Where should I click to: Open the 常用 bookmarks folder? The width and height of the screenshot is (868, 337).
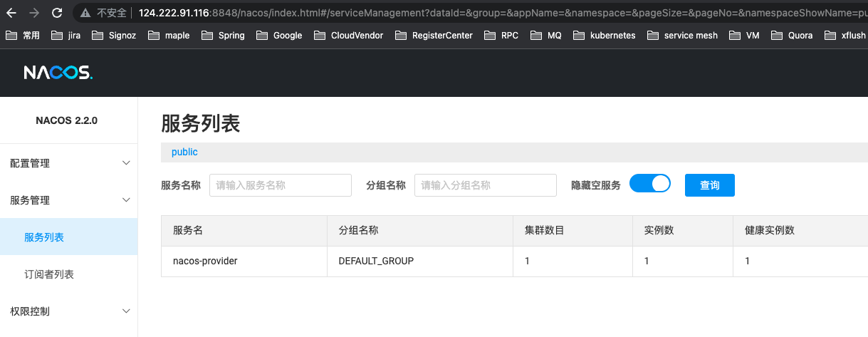[23, 35]
